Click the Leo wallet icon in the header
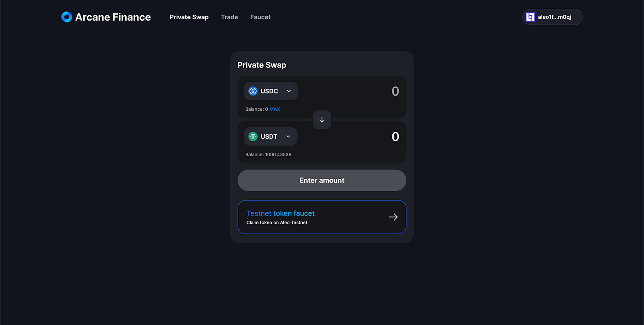 pos(529,17)
